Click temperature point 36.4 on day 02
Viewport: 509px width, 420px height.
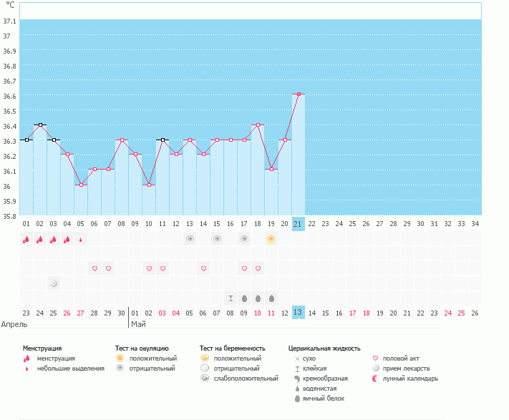(40, 124)
